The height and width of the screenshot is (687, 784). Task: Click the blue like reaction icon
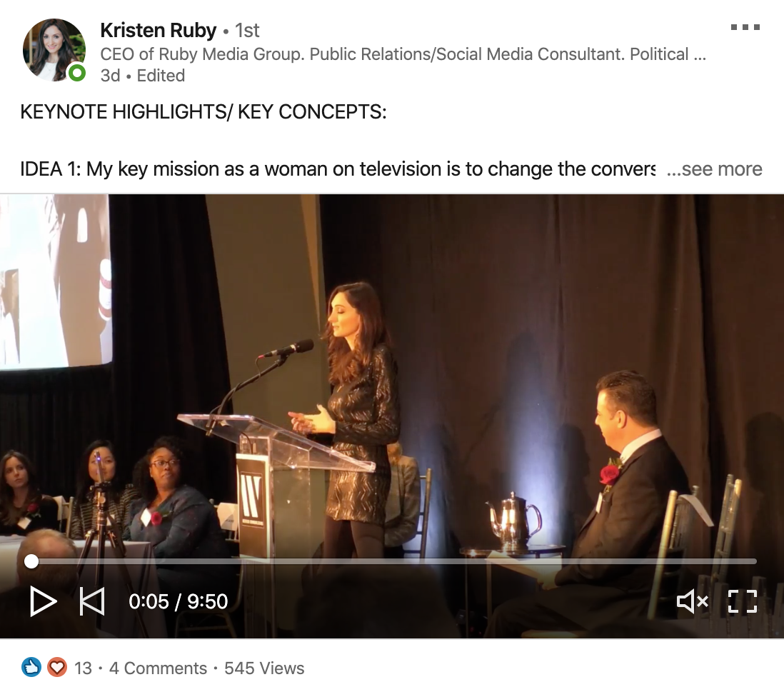point(31,668)
